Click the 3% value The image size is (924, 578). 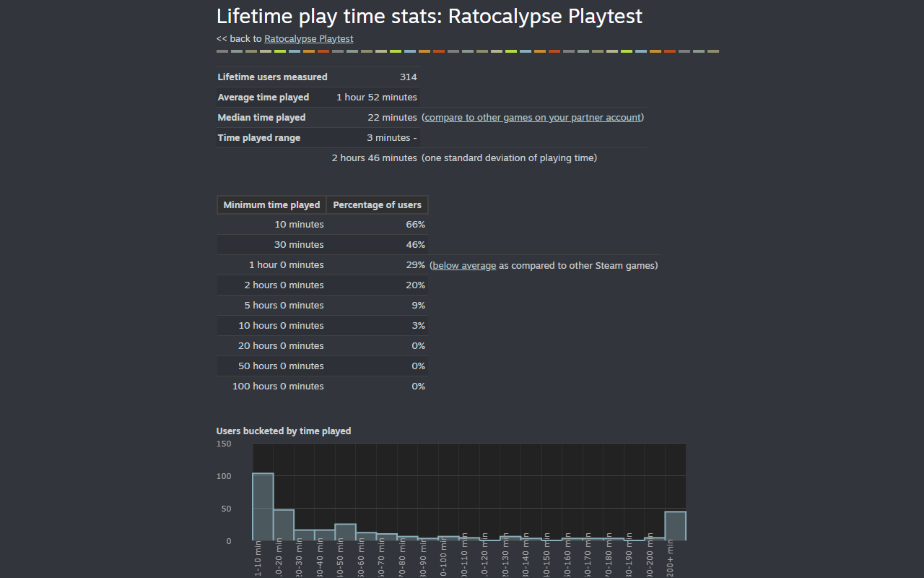[419, 325]
